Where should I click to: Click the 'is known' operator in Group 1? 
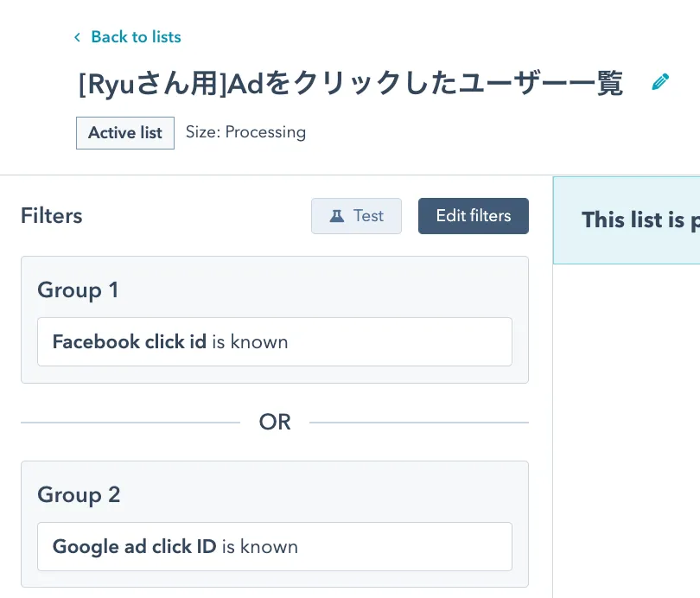[x=250, y=341]
